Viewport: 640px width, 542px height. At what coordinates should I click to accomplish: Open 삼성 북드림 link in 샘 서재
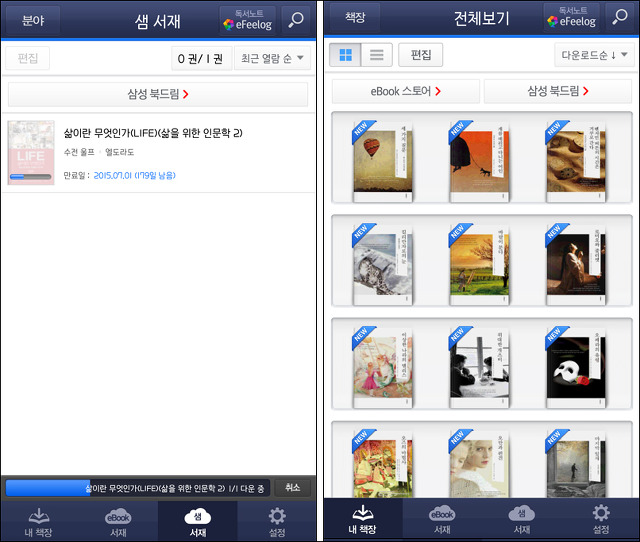point(158,94)
